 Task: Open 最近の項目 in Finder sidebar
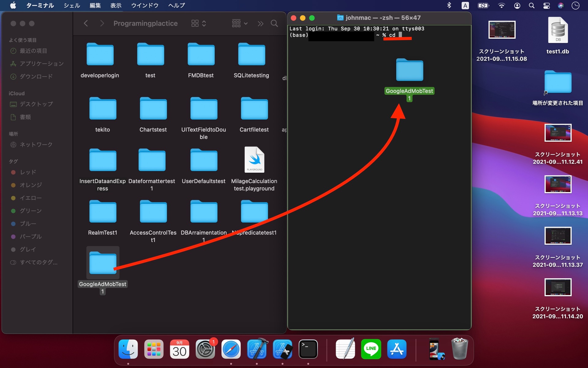pyautogui.click(x=29, y=51)
